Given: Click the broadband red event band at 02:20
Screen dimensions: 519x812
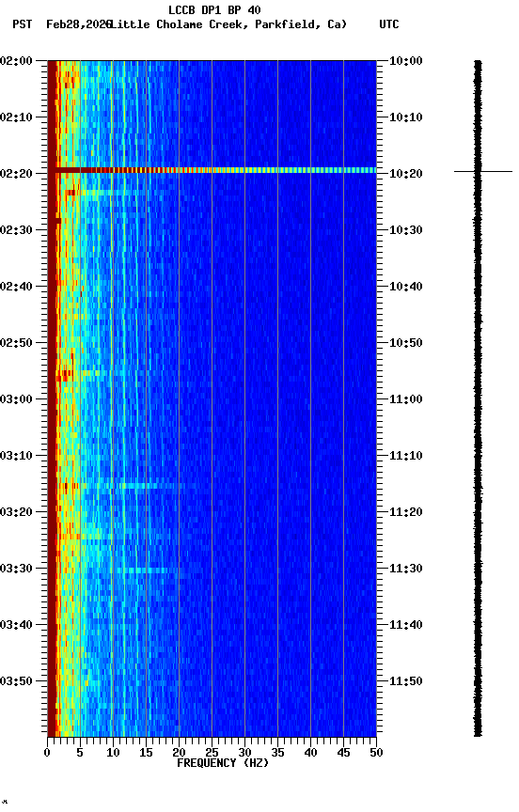Looking at the screenshot, I should pyautogui.click(x=212, y=170).
